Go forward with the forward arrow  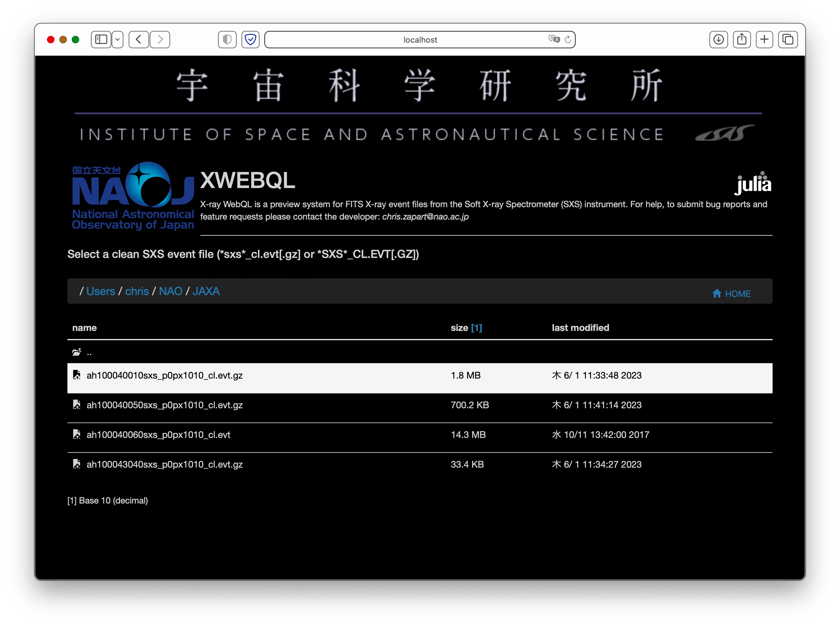pyautogui.click(x=160, y=39)
